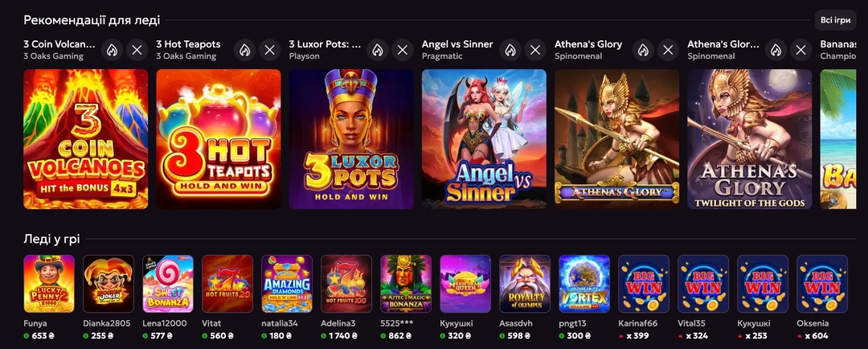Select Lucky Penny 2 tile played by Funya
Viewport: 868px width, 349px height.
pyautogui.click(x=49, y=284)
